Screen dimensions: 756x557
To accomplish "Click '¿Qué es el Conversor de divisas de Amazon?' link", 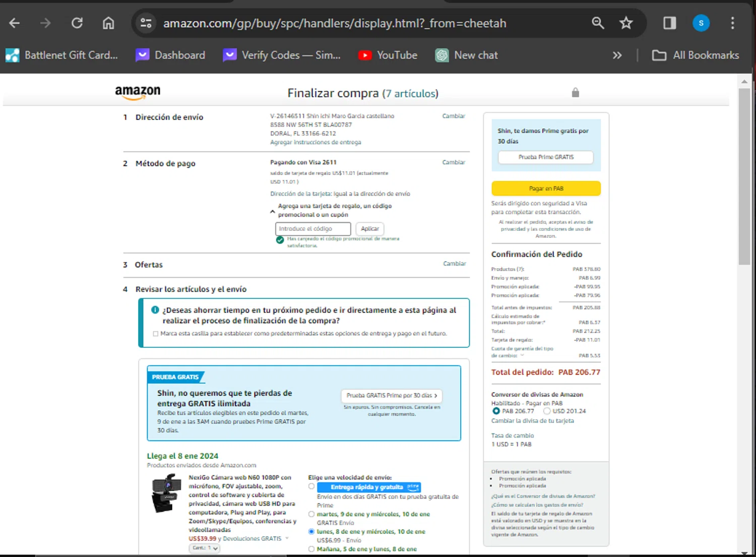I will pyautogui.click(x=543, y=497).
